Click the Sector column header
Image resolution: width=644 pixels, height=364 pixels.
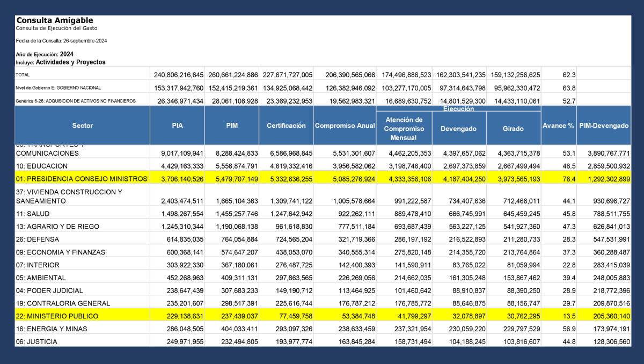pyautogui.click(x=83, y=126)
